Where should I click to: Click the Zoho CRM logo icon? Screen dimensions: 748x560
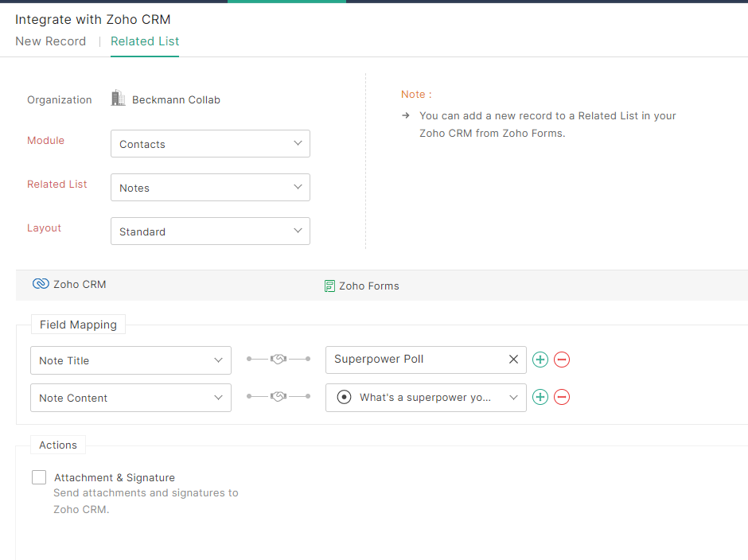pyautogui.click(x=41, y=284)
